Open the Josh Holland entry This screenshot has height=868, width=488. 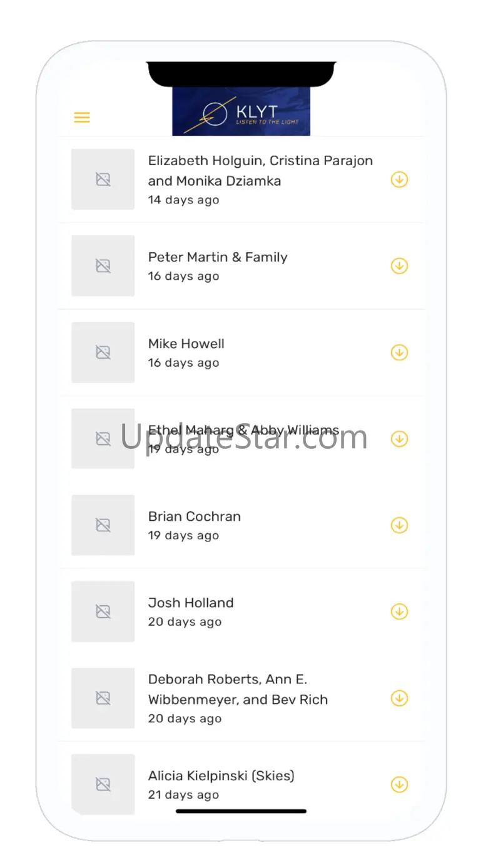click(241, 611)
